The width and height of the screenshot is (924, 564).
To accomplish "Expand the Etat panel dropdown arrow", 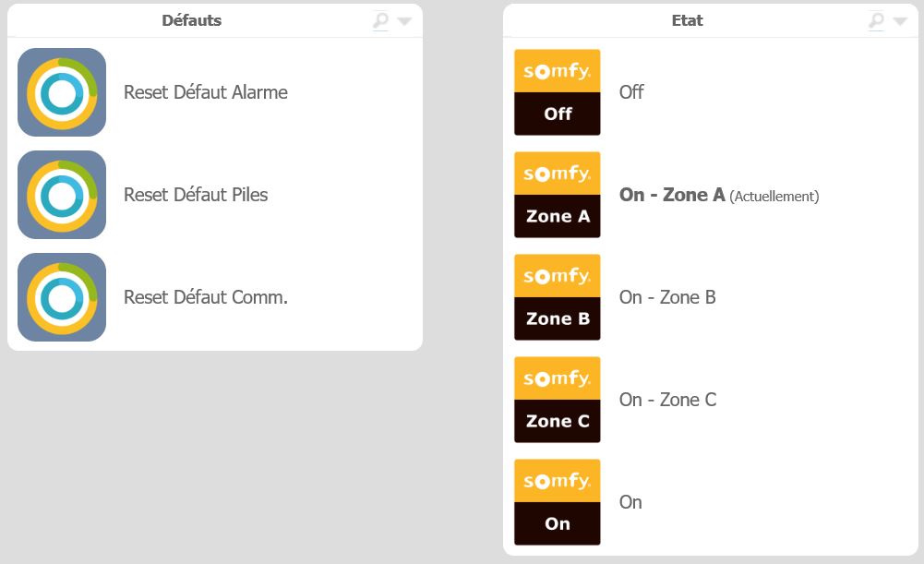I will (900, 22).
